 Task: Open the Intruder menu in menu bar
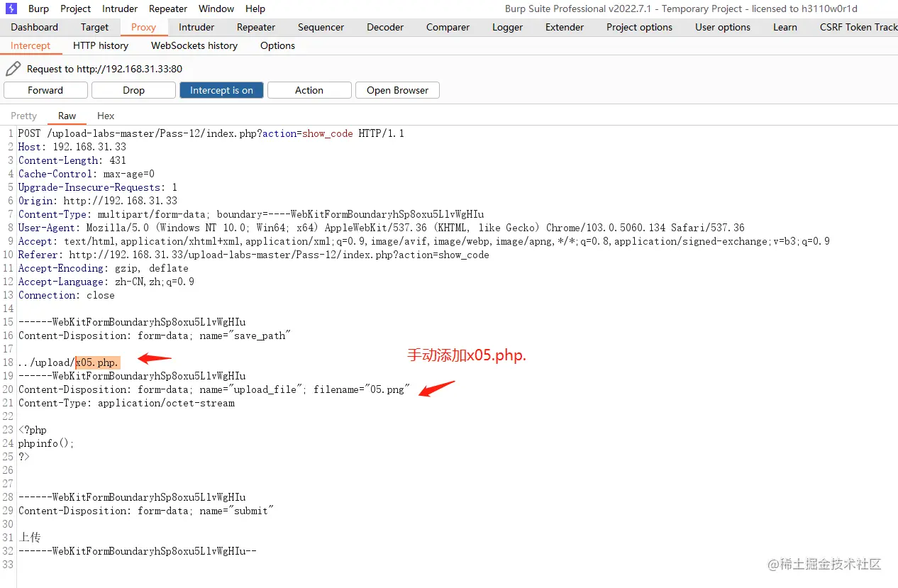[120, 9]
